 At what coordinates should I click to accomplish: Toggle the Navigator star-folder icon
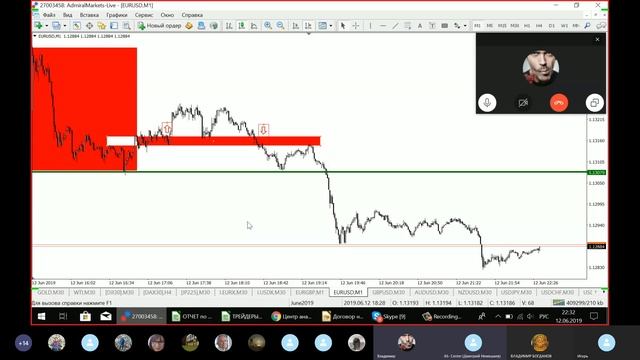coord(102,26)
